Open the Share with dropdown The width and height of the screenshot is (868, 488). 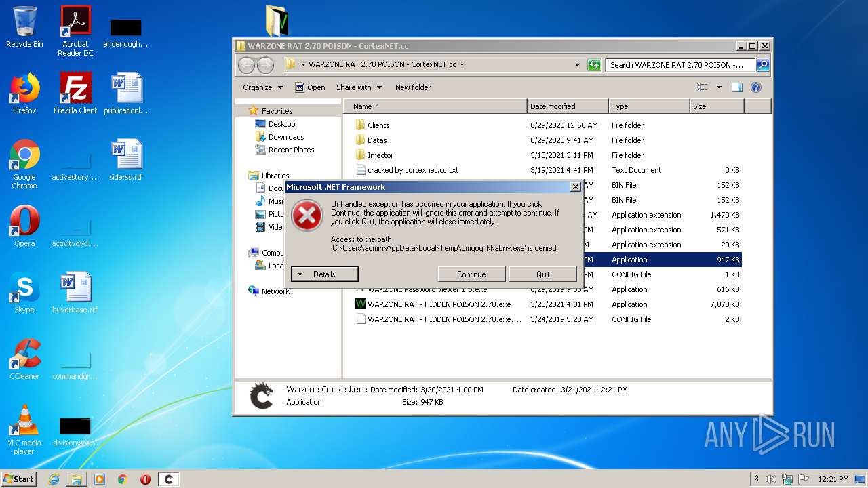[359, 87]
